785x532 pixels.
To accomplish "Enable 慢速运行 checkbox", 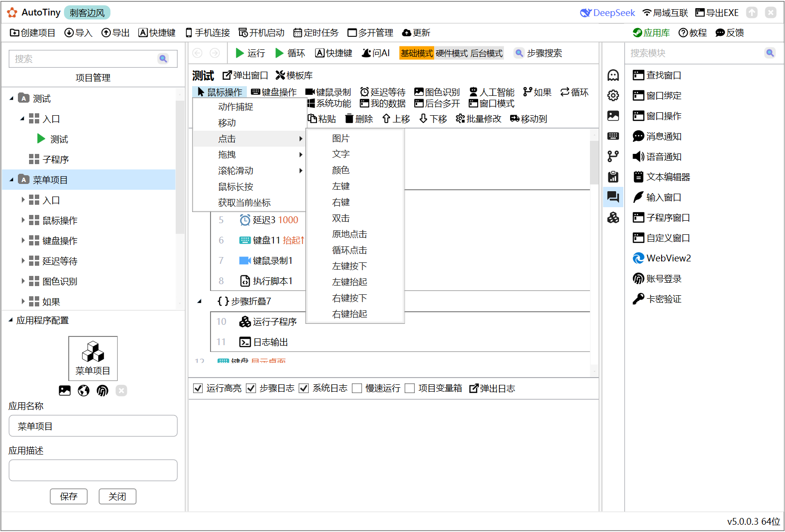I will [x=357, y=388].
